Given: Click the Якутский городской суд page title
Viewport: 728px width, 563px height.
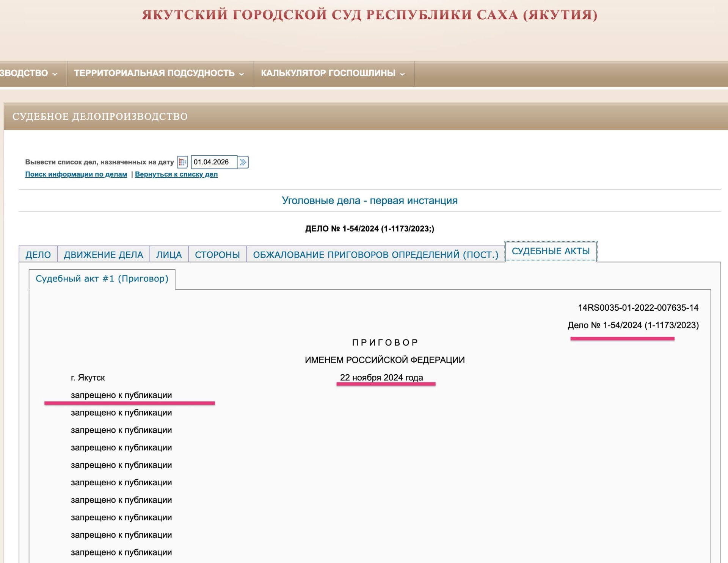Looking at the screenshot, I should coord(370,15).
